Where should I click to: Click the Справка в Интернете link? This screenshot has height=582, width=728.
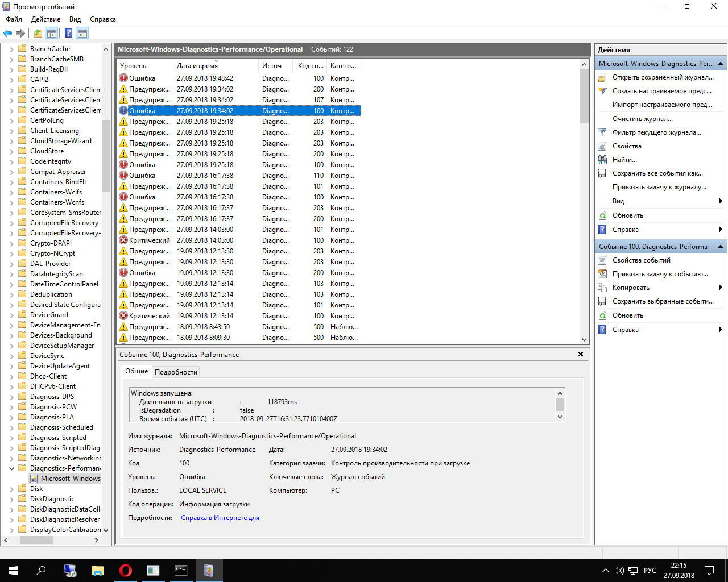[220, 518]
